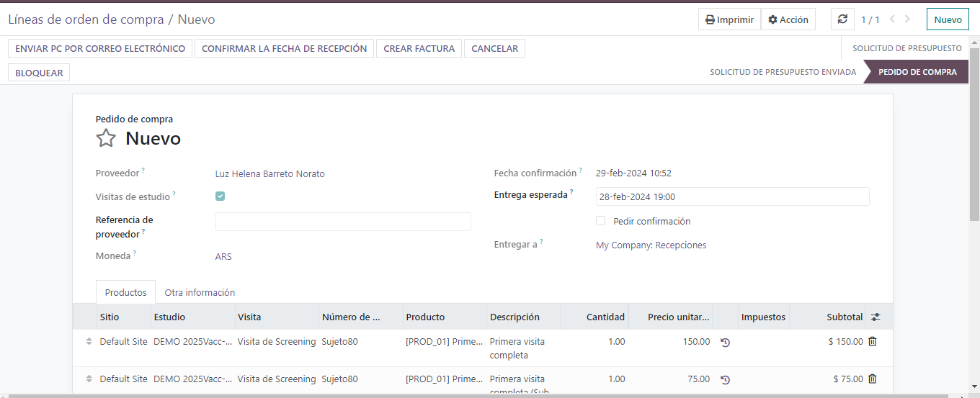Screen dimensions: 980x398
Task: Delete the $ 75.00 order line
Action: pos(872,379)
